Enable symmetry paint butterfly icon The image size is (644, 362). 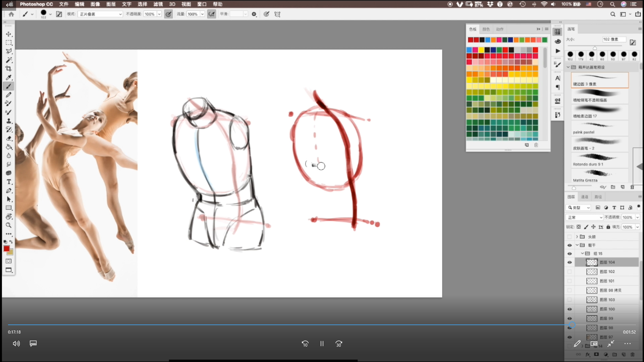pos(277,14)
